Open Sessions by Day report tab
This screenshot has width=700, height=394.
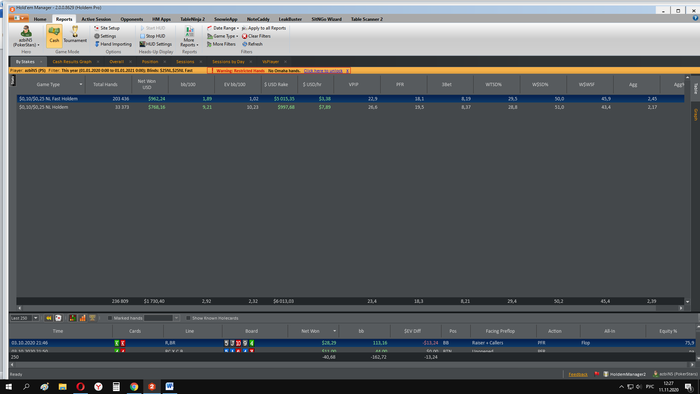228,62
